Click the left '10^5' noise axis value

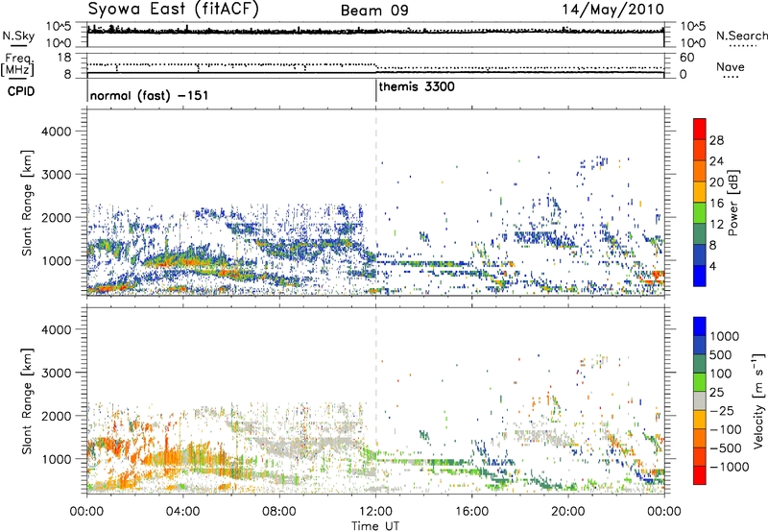point(59,26)
